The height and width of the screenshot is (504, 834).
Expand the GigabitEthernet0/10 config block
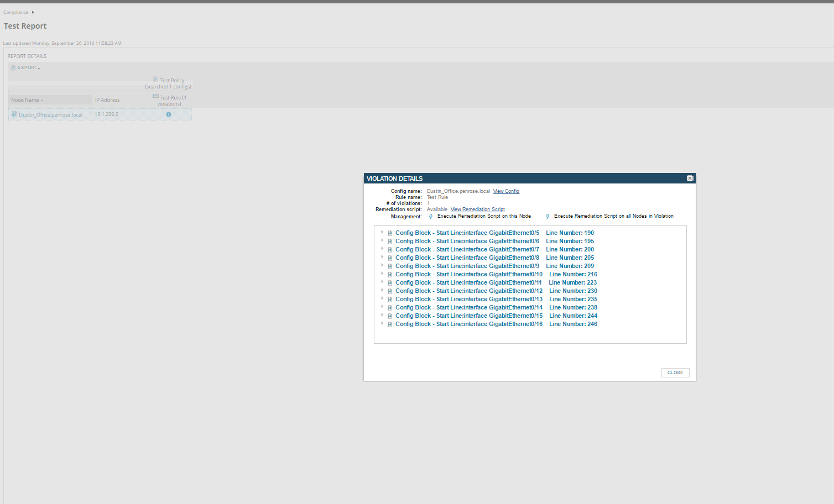point(382,274)
